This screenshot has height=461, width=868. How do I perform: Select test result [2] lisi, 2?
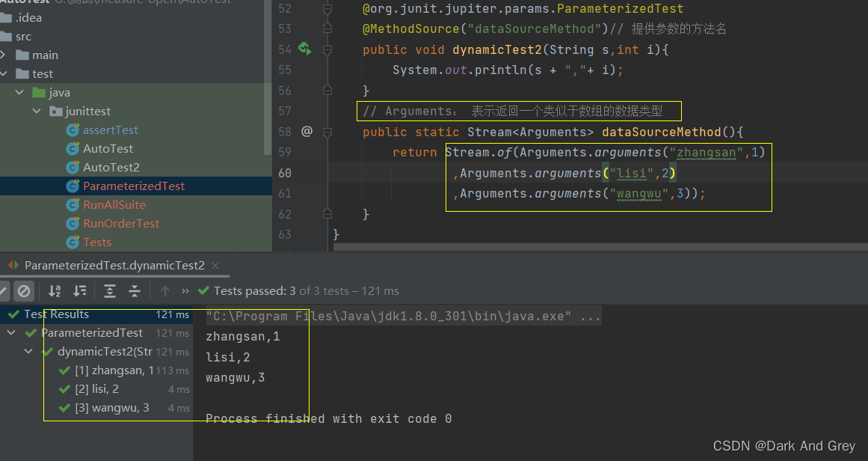[x=97, y=389]
